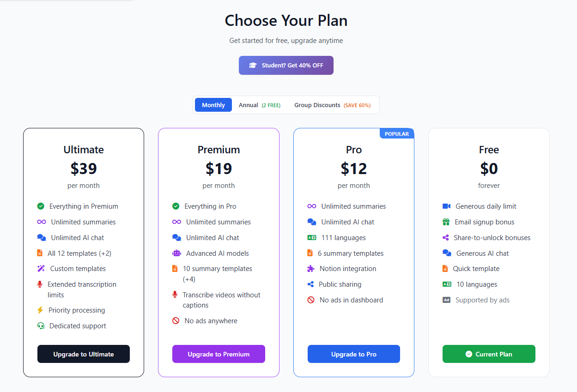Click the graduation cap on the student offer

(x=252, y=65)
